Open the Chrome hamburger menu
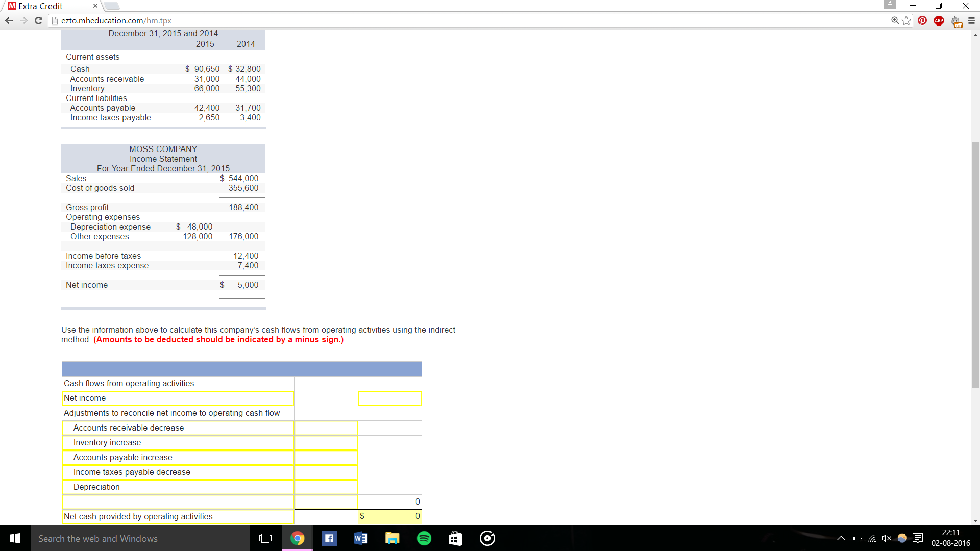 (971, 20)
